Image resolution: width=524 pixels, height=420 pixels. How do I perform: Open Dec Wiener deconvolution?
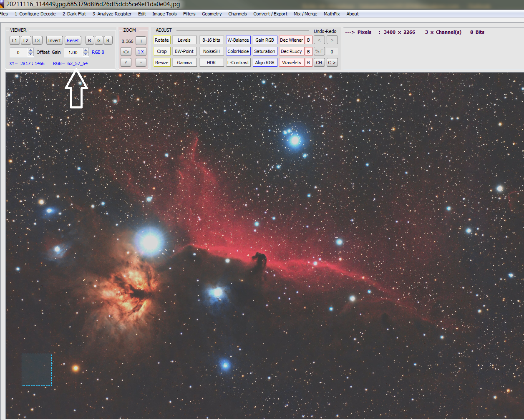(292, 40)
